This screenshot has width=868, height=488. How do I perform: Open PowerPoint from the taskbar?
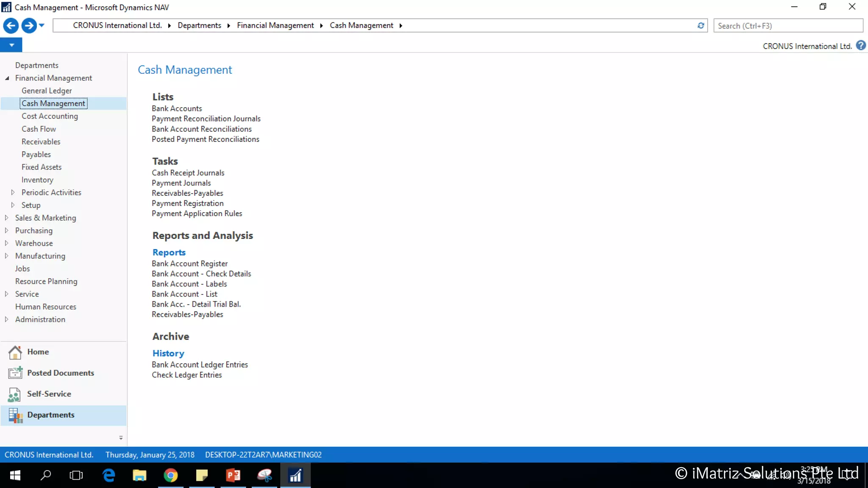[233, 475]
